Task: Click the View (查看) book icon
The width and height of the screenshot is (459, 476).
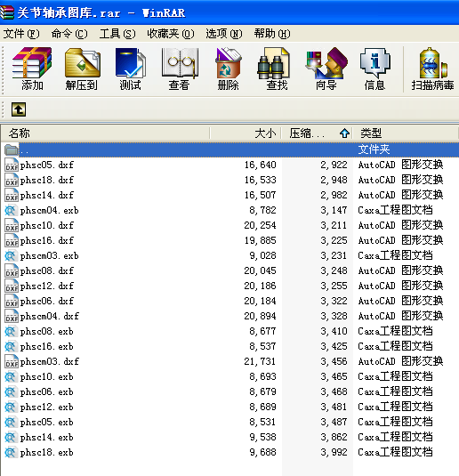Action: click(180, 63)
